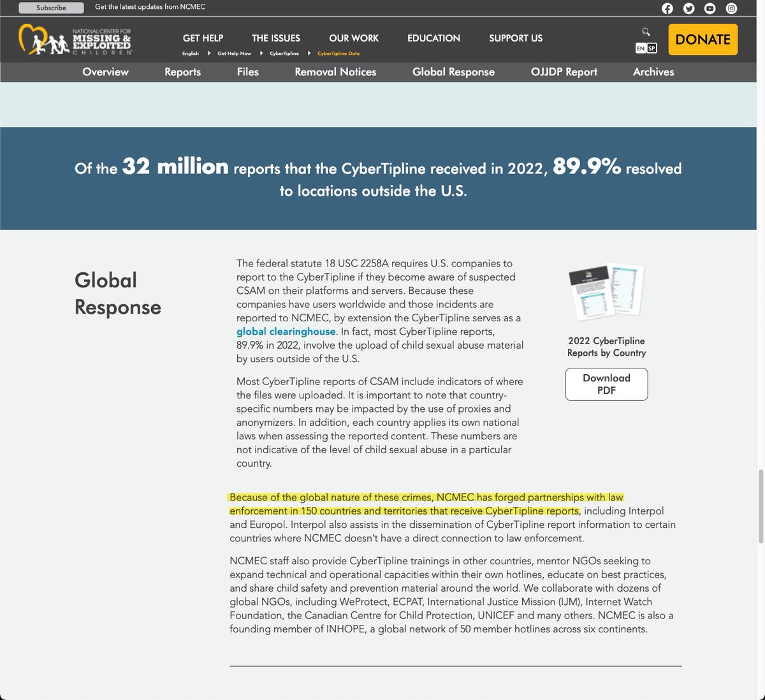Switch site language to SP
Viewport: 765px width, 700px height.
coord(652,48)
